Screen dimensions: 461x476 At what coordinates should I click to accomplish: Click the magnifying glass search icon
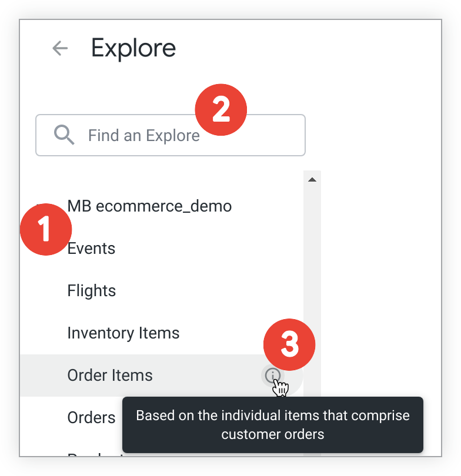click(x=64, y=135)
